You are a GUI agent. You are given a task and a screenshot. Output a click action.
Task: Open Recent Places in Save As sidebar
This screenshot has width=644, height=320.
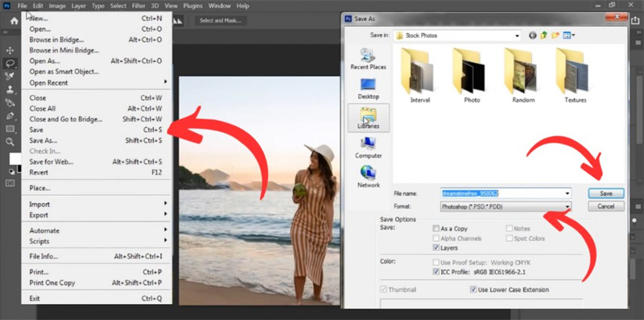coord(369,58)
